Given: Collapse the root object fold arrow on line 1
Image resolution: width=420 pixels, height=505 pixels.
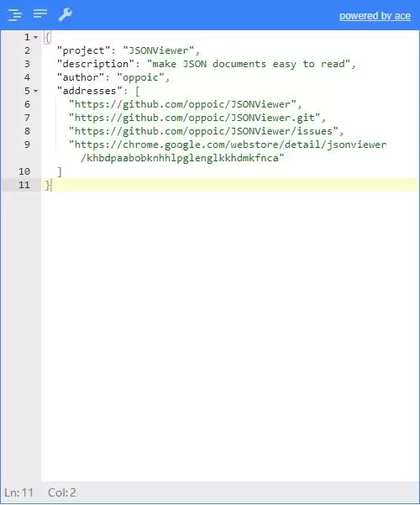Looking at the screenshot, I should tap(36, 37).
